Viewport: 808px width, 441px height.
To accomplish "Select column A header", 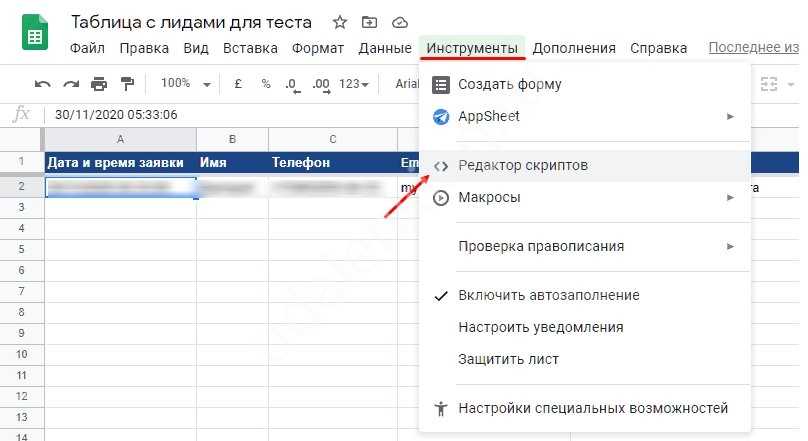I will pos(120,138).
